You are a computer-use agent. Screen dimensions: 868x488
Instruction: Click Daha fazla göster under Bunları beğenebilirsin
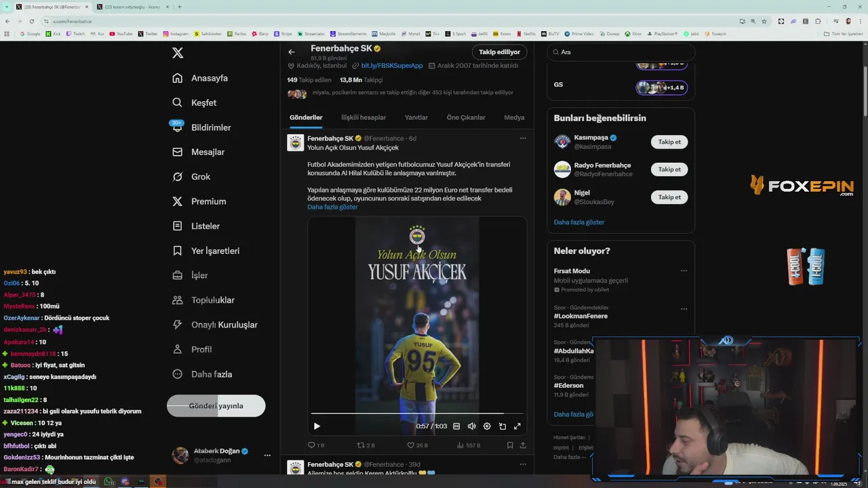click(578, 222)
